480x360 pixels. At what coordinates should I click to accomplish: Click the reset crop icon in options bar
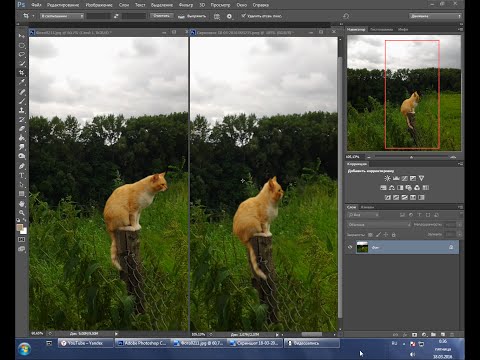pos(346,16)
